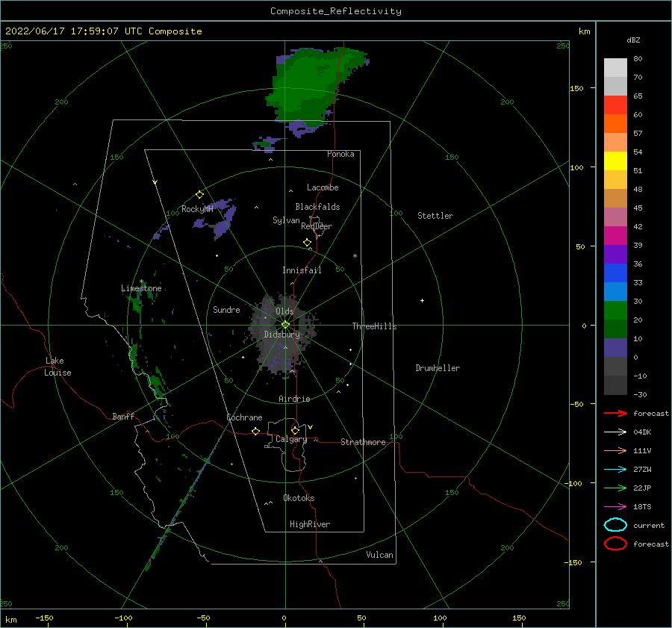Click the yellow diamond marker above Calgary
Viewport: 672px width, 628px height.
[295, 430]
